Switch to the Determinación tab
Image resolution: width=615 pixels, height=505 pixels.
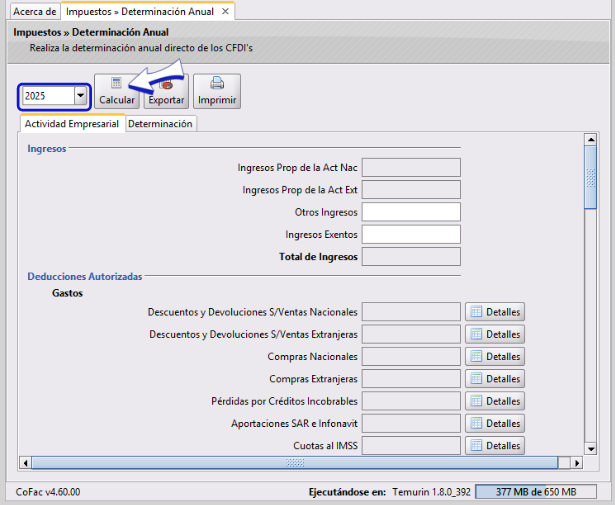coord(160,124)
